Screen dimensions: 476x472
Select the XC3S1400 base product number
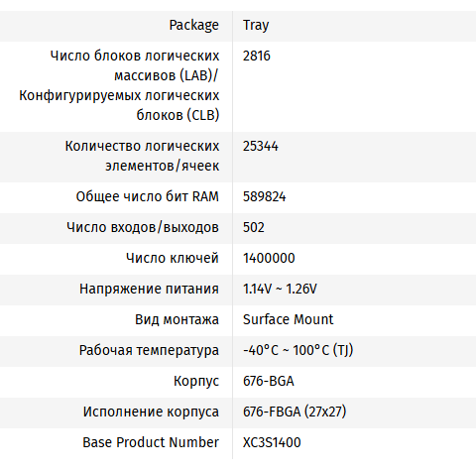[272, 442]
